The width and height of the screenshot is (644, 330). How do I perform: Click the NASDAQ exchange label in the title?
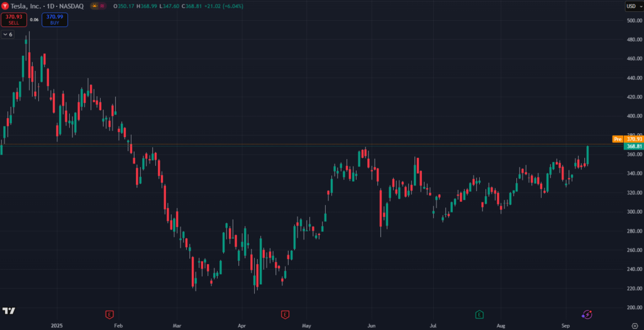[x=70, y=6]
